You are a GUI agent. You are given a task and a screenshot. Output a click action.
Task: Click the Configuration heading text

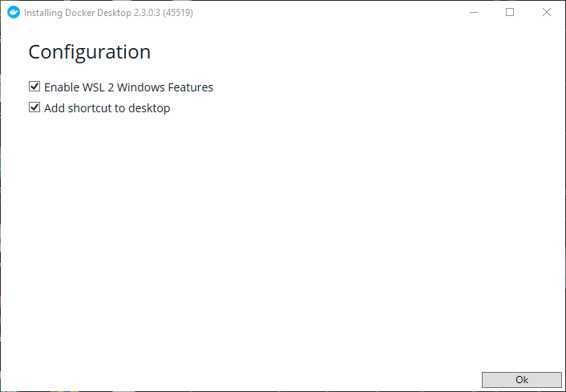click(89, 53)
